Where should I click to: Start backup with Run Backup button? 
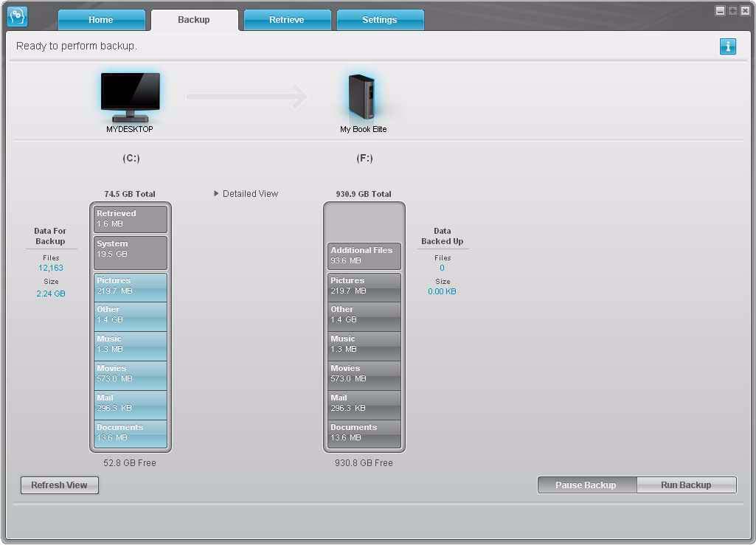coord(687,485)
